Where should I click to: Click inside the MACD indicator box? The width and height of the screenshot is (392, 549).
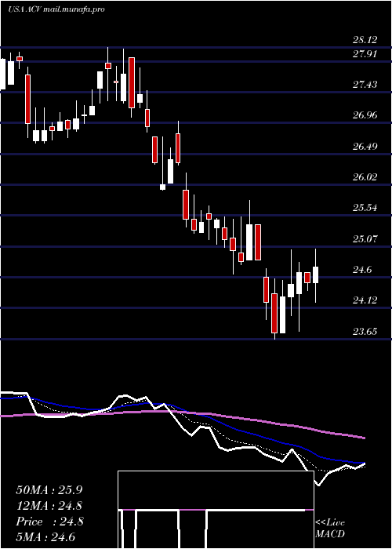tap(216, 510)
